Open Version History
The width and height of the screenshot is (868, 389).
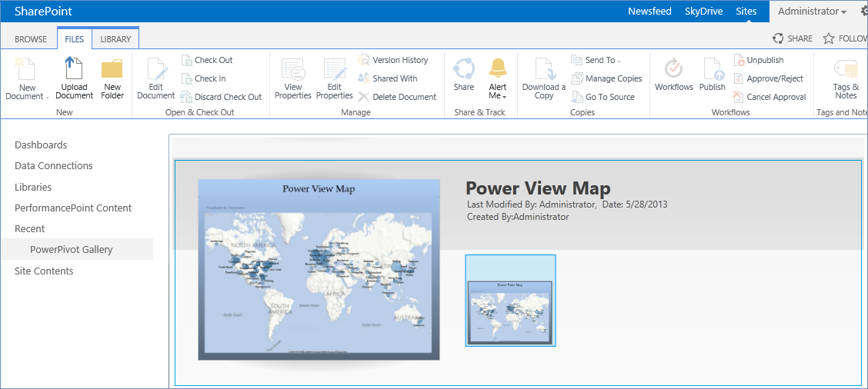393,60
